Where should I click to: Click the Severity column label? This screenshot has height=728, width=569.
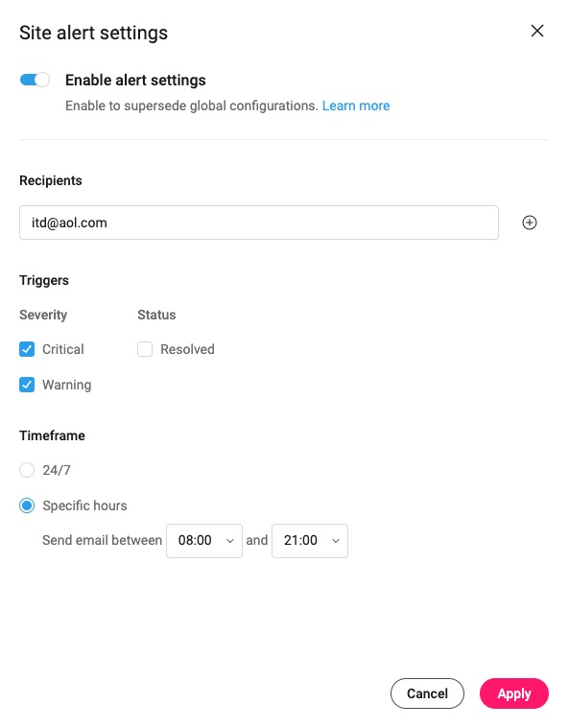(x=43, y=315)
